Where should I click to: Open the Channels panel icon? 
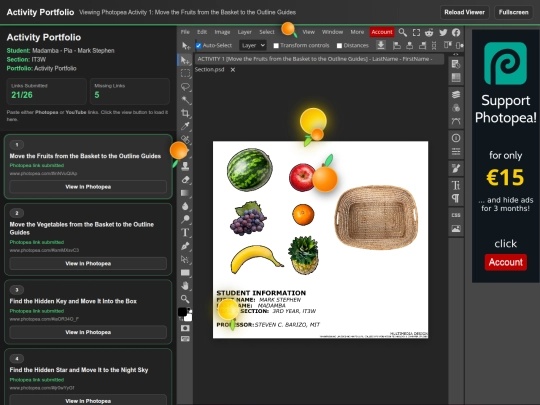click(456, 108)
